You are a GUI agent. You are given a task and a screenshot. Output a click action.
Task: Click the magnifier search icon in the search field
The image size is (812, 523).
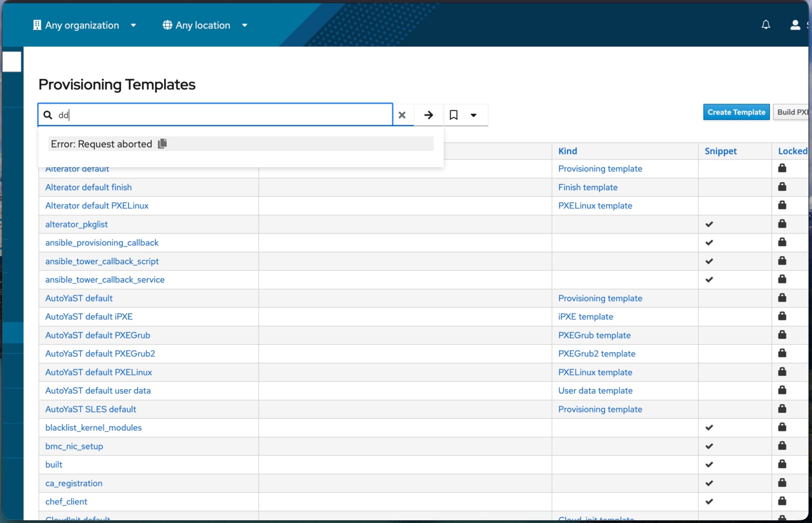[x=48, y=115]
